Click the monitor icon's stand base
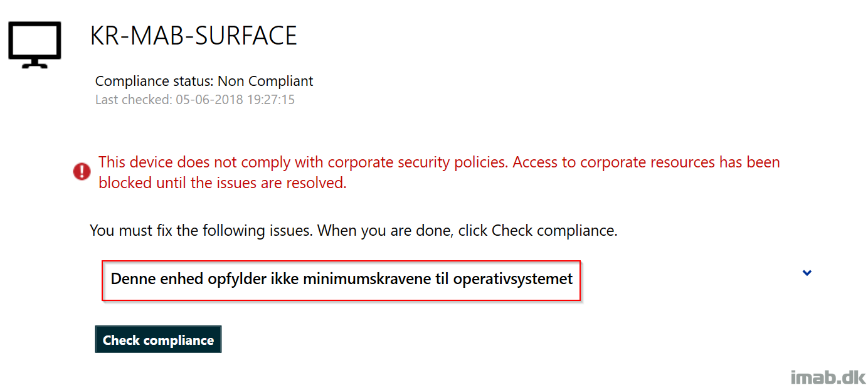Screen dimensions: 868x385 [34, 65]
